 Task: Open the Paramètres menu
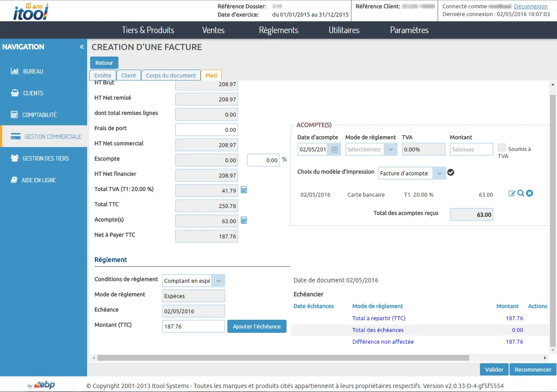(409, 30)
